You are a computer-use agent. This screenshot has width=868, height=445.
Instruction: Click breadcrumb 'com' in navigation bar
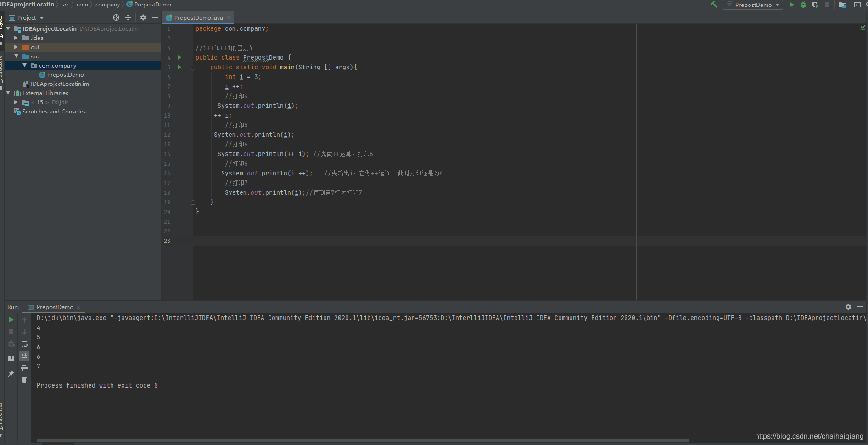[82, 5]
